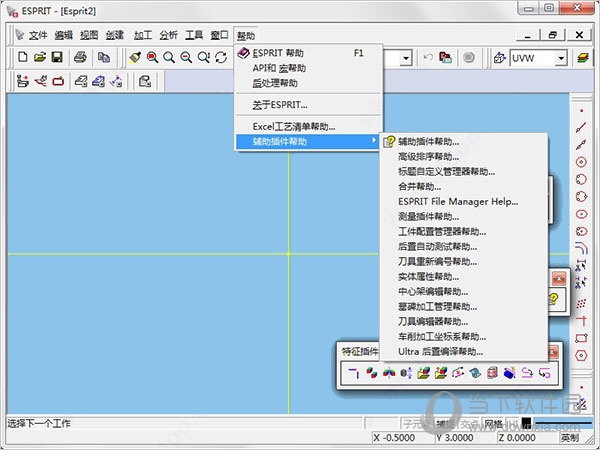Toggle the 网格 grid mode in the status bar
The height and width of the screenshot is (450, 600).
click(x=494, y=424)
